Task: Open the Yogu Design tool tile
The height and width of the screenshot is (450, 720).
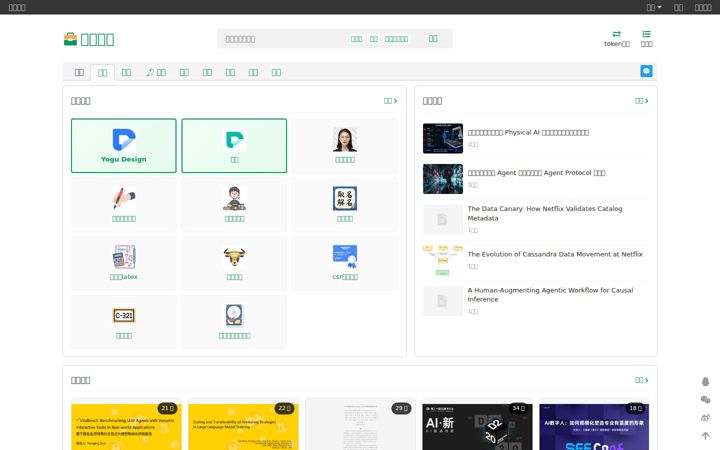Action: coord(124,146)
